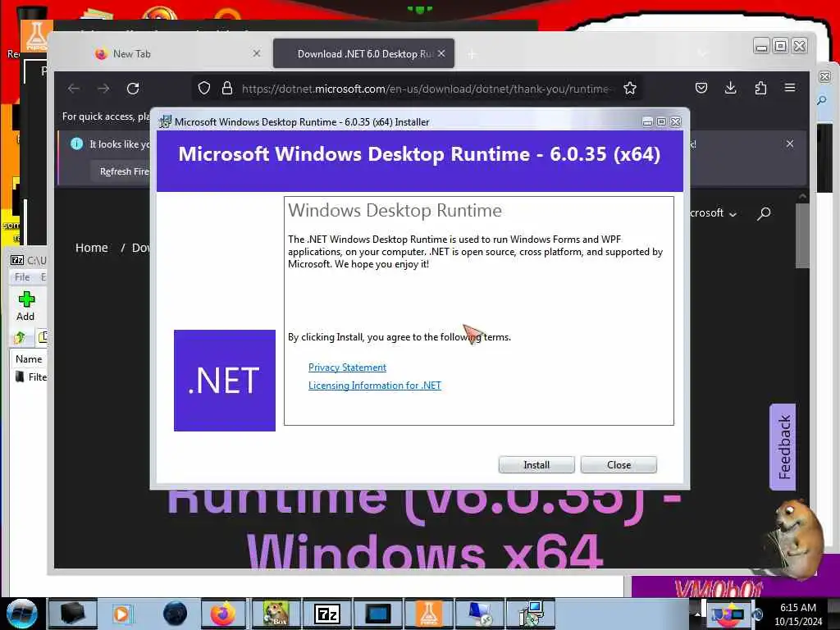Dismiss the Firefox notification bar
Viewport: 840px width, 630px height.
(790, 144)
